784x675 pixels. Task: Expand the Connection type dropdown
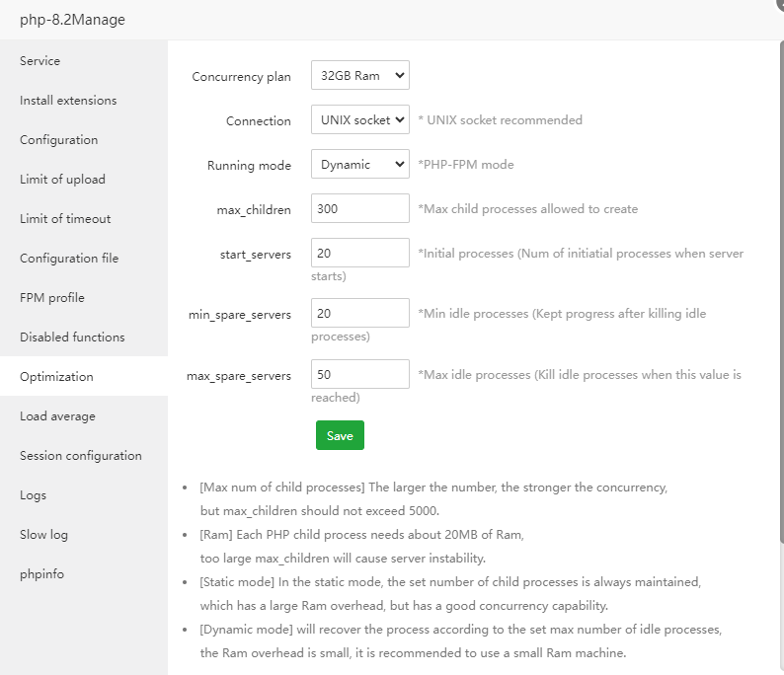point(359,120)
